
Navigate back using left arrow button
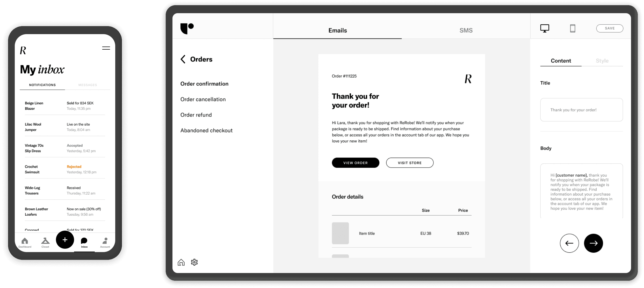point(570,243)
